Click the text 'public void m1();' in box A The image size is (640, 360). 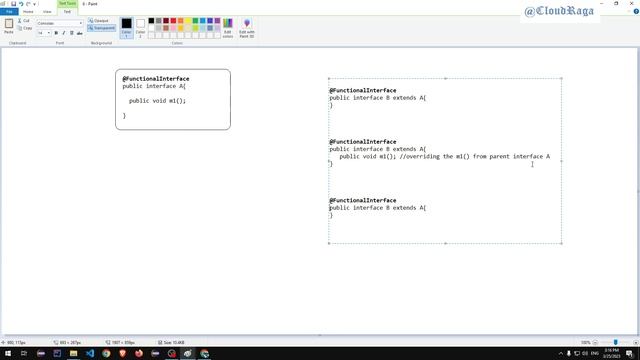point(157,101)
